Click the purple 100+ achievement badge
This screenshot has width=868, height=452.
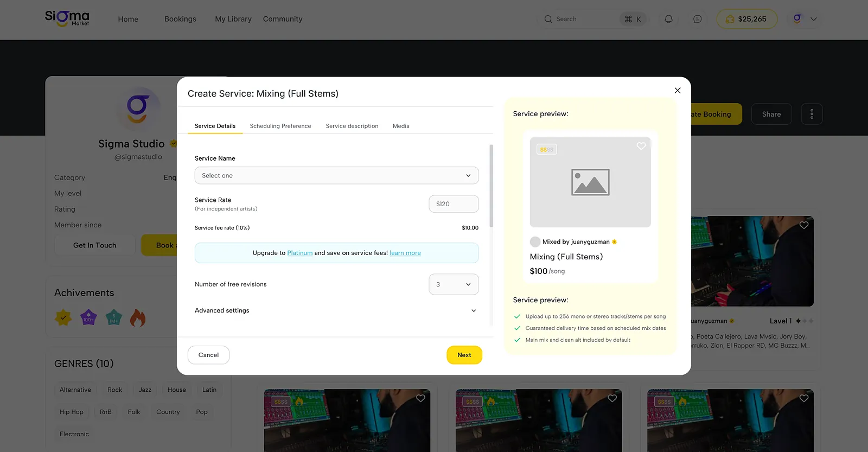pyautogui.click(x=88, y=317)
